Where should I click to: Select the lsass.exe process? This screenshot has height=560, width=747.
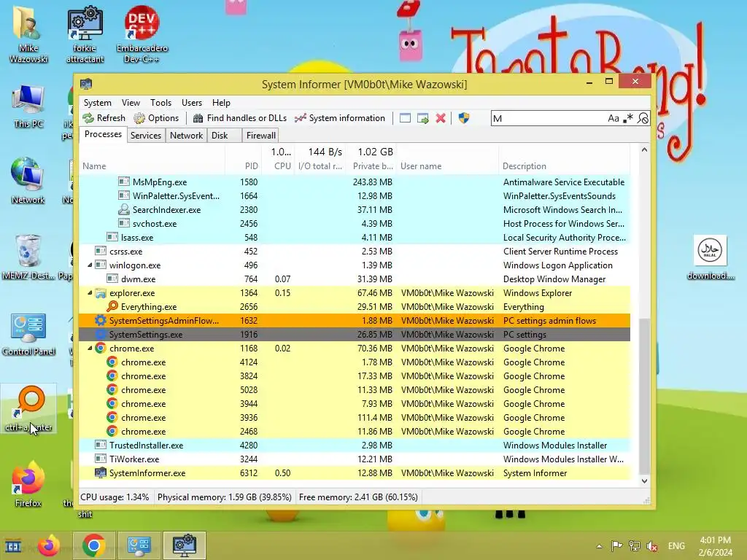(355, 237)
